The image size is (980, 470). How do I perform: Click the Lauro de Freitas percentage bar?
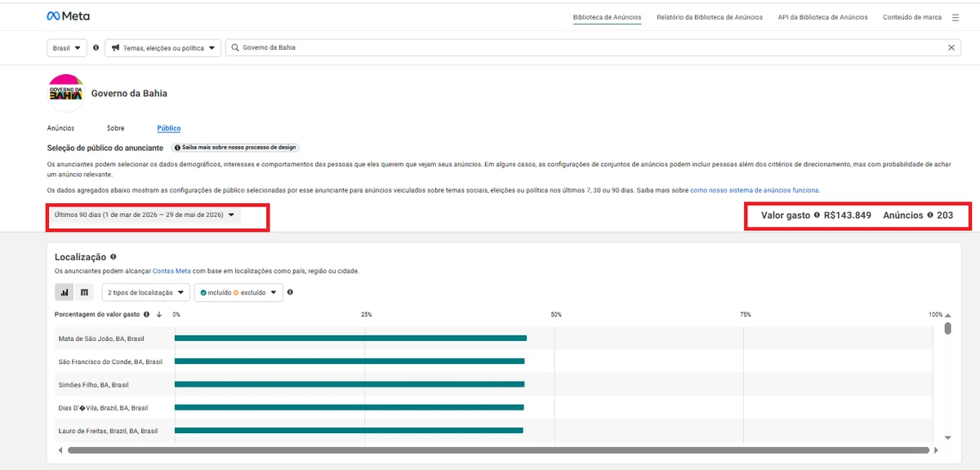(349, 430)
